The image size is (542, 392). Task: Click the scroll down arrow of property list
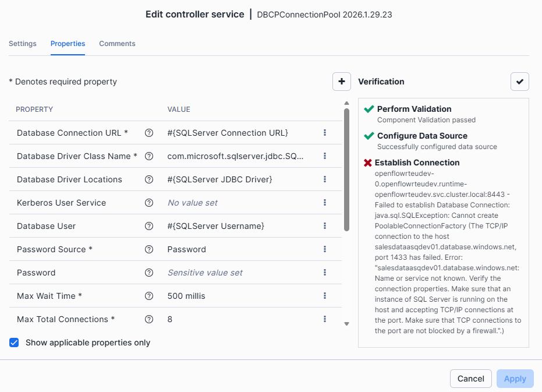pyautogui.click(x=346, y=324)
